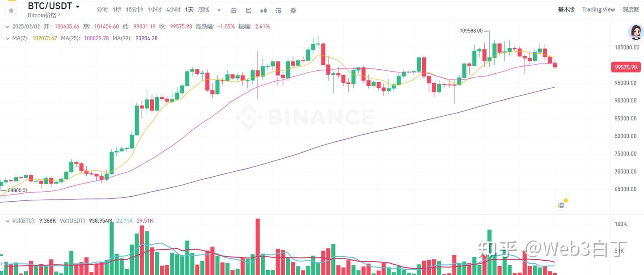Select the 周线 weekly interval

point(203,9)
